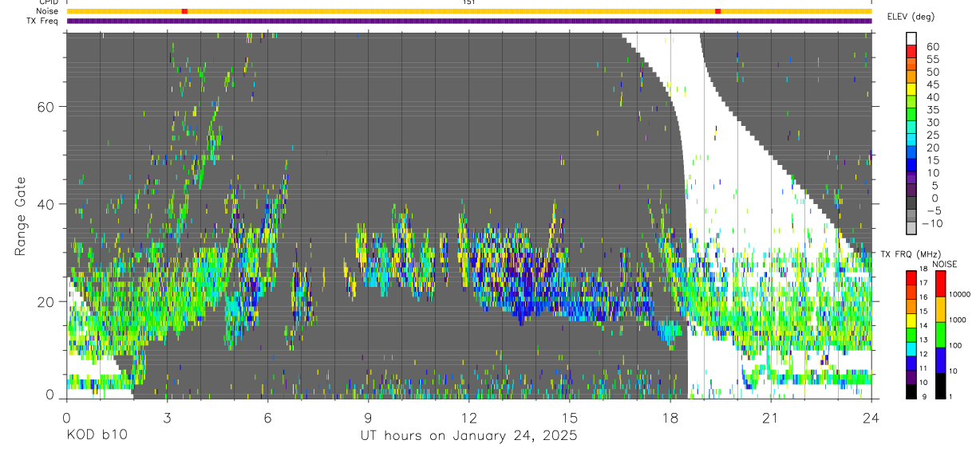Click the 'NOISE' legend title
Viewport: 980px width, 452px height.
tap(944, 264)
